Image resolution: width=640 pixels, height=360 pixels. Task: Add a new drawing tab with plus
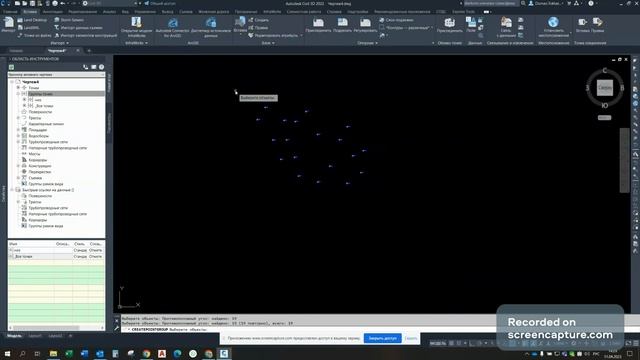pyautogui.click(x=89, y=51)
